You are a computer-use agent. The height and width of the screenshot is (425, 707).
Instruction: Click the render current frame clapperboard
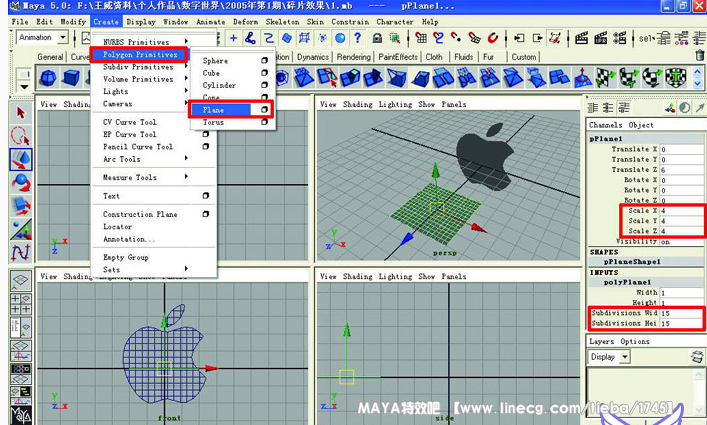(582, 38)
